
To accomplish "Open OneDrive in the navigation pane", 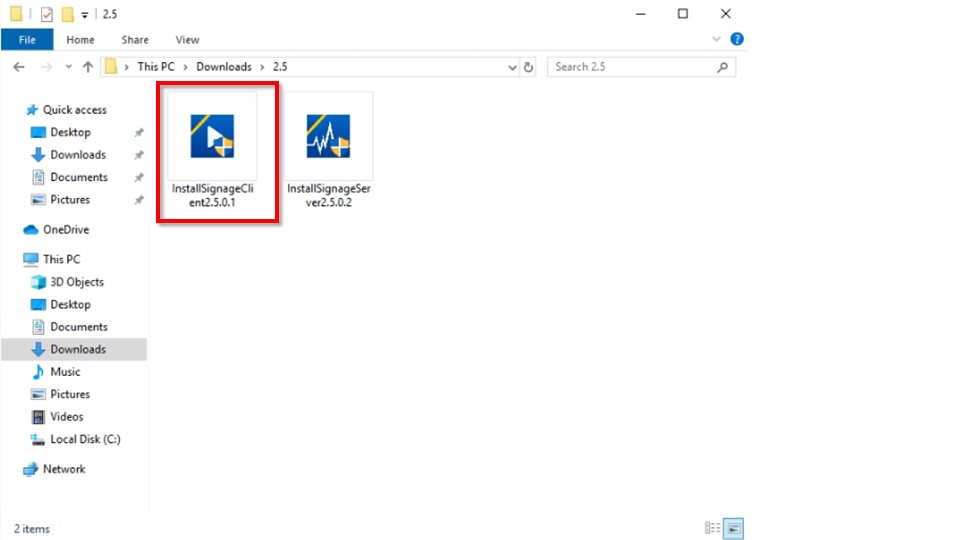I will [x=66, y=229].
